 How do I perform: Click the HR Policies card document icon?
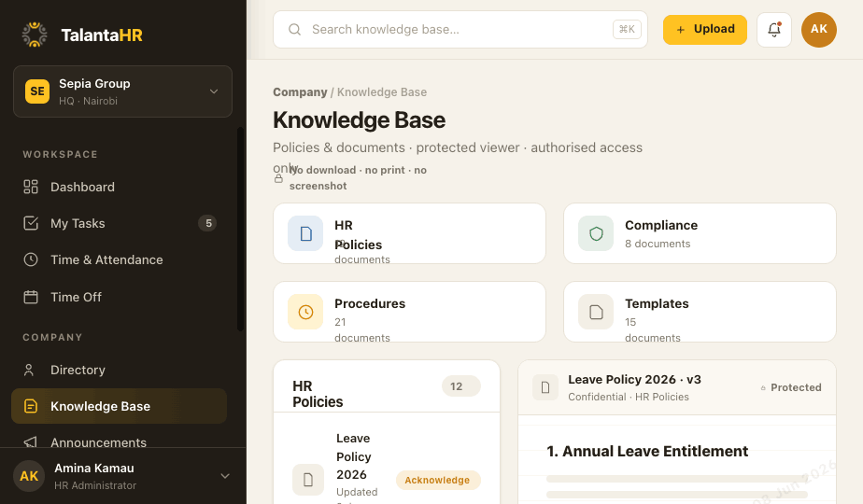[x=305, y=233]
